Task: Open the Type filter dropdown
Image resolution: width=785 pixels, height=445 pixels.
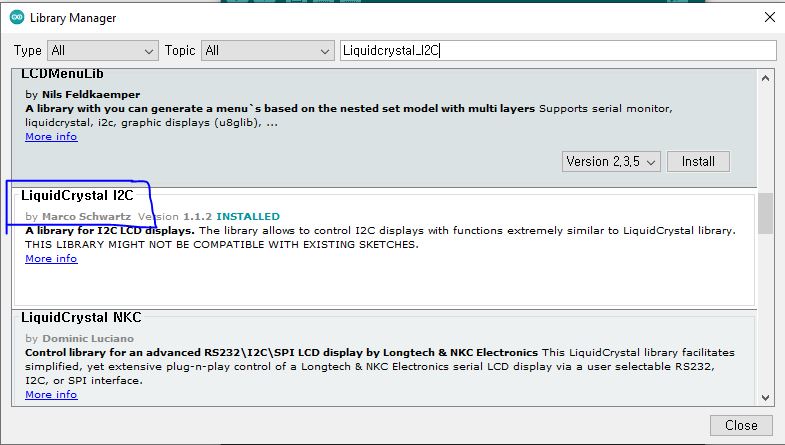Action: click(x=103, y=51)
